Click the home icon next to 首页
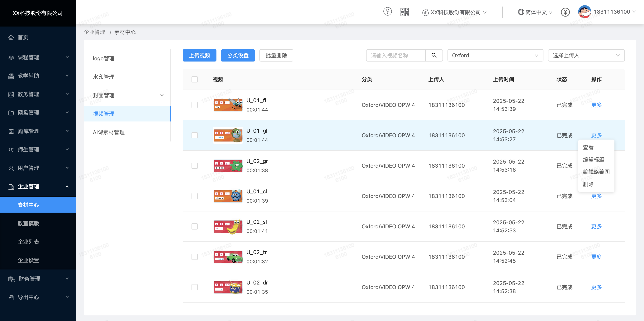The width and height of the screenshot is (644, 321). (11, 37)
